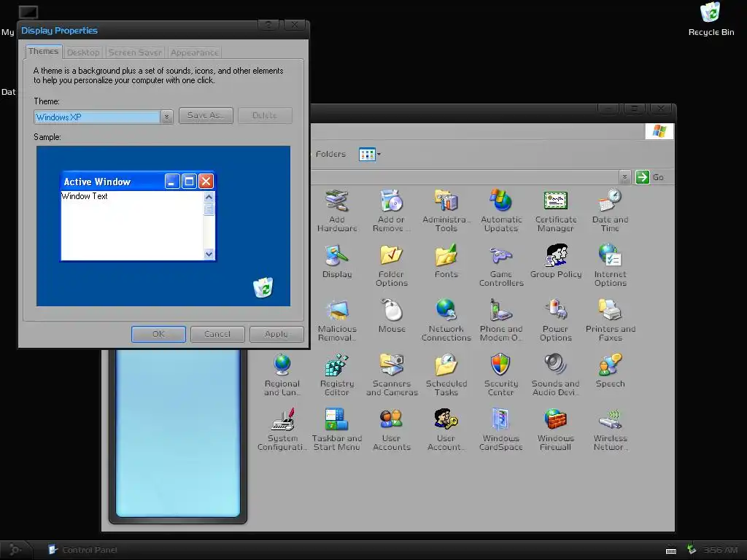Open the Fonts folder icon
Viewport: 747px width, 560px height.
coord(446,261)
